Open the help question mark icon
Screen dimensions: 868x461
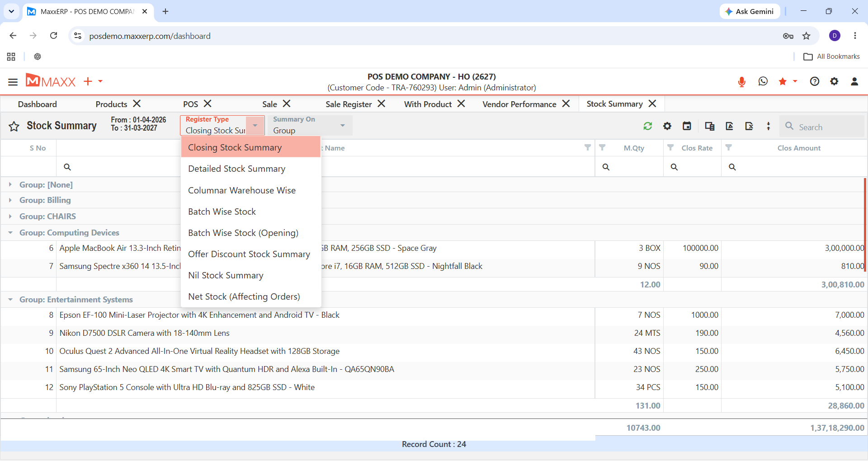815,81
